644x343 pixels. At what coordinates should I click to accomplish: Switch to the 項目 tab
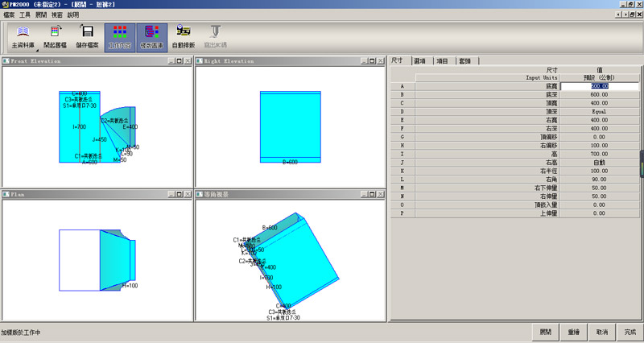(x=445, y=61)
